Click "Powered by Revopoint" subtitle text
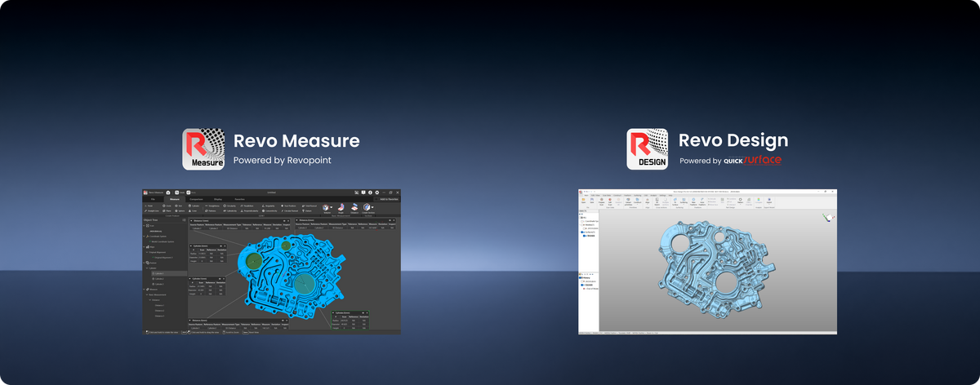Image resolution: width=980 pixels, height=385 pixels. (x=283, y=161)
